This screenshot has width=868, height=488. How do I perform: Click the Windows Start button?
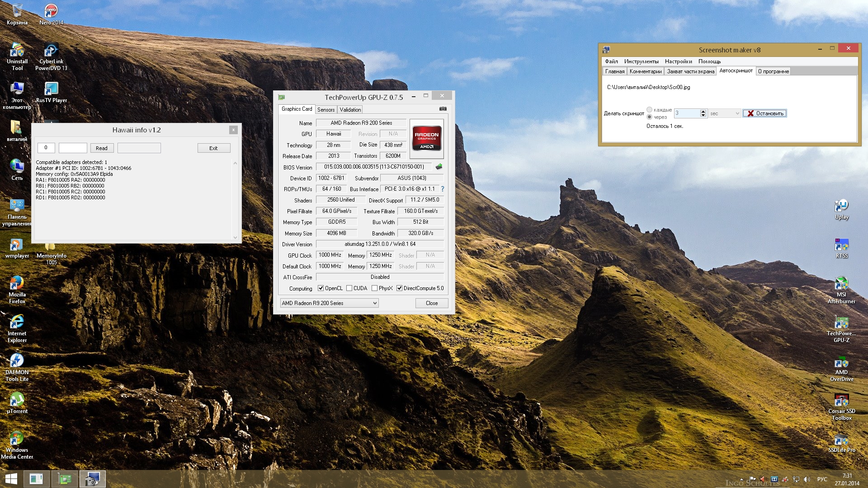(x=11, y=479)
